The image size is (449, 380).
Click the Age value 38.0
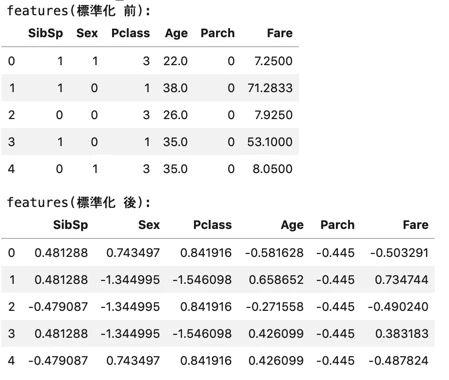click(x=175, y=88)
